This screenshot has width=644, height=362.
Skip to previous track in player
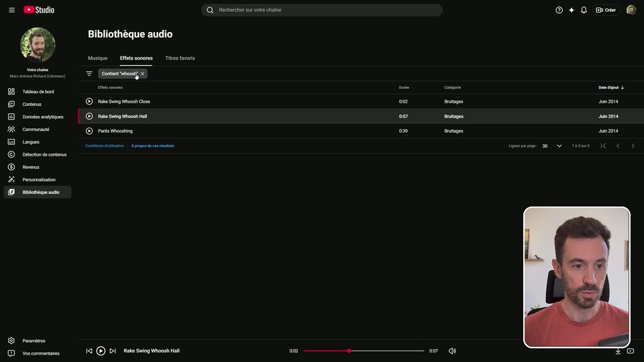pyautogui.click(x=89, y=351)
